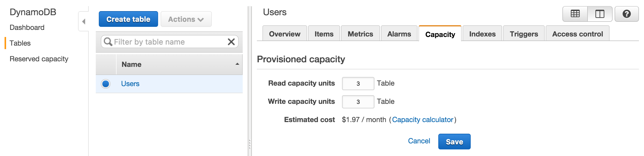Screen dimensions: 644x156
Task: Click the Create table button
Action: click(x=128, y=19)
